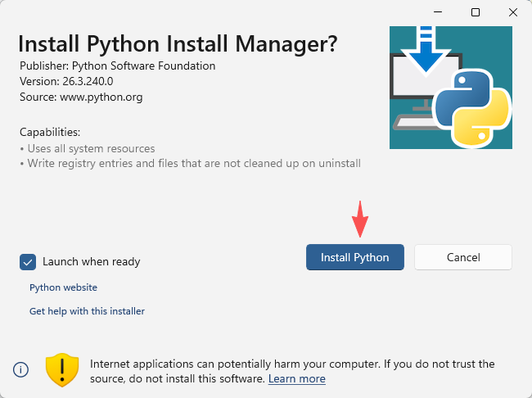
Task: Click the Python installer logo image
Action: coord(451,88)
